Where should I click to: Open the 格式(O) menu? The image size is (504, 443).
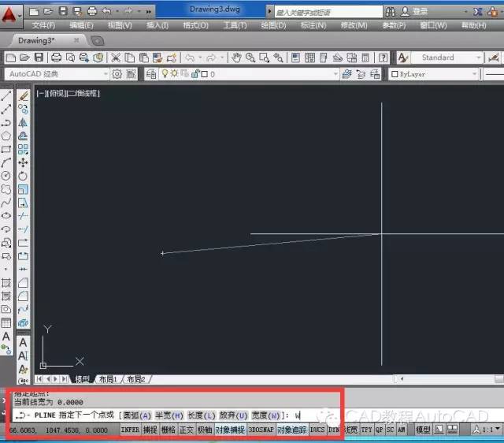(x=195, y=25)
